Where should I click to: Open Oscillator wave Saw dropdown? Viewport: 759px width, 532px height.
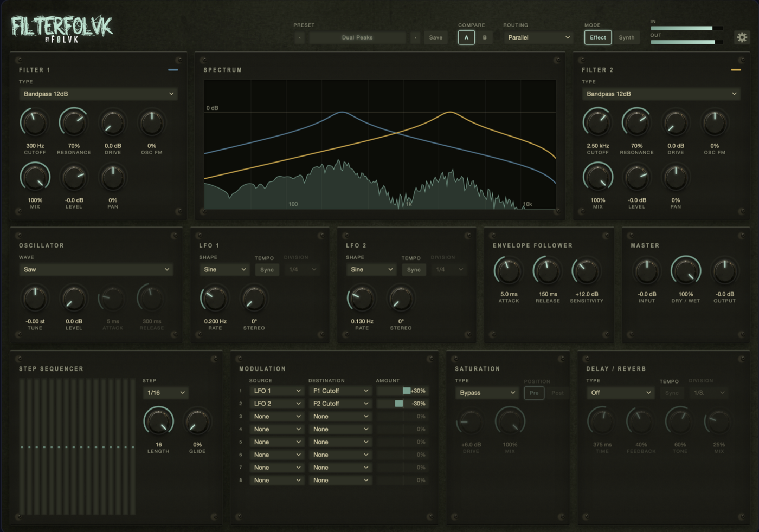pos(96,269)
